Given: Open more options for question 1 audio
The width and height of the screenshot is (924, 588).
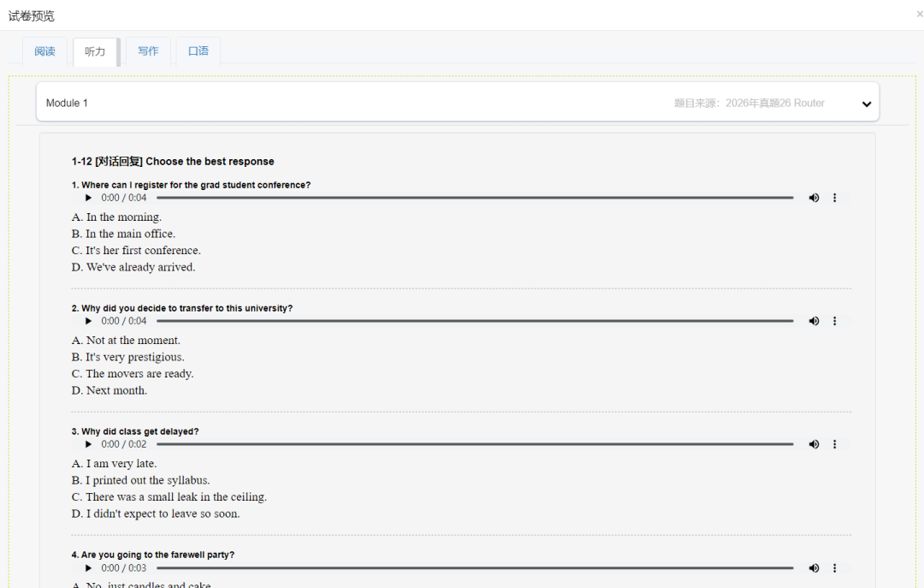Looking at the screenshot, I should (x=835, y=198).
